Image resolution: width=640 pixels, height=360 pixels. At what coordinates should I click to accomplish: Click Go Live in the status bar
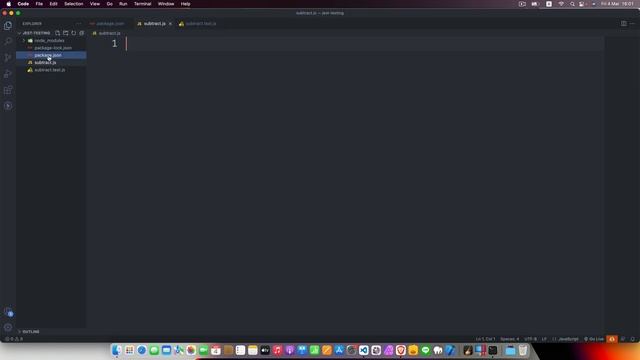(x=594, y=339)
